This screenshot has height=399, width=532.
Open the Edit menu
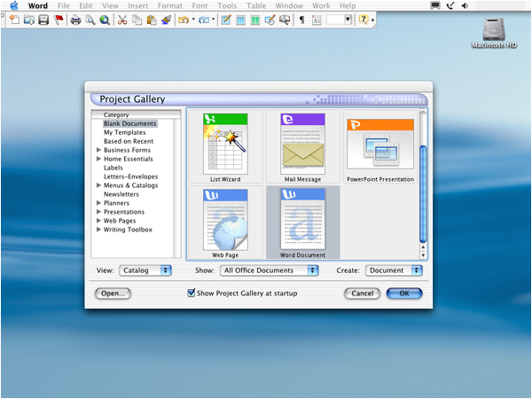(x=86, y=6)
